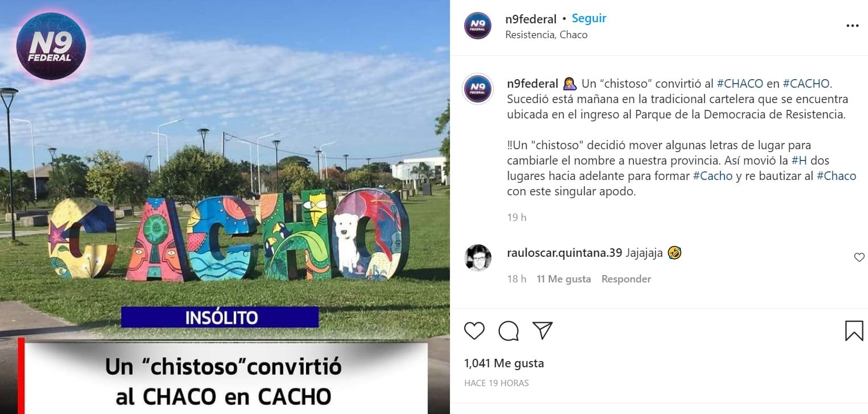Open the CACHO sign post image

(x=225, y=207)
